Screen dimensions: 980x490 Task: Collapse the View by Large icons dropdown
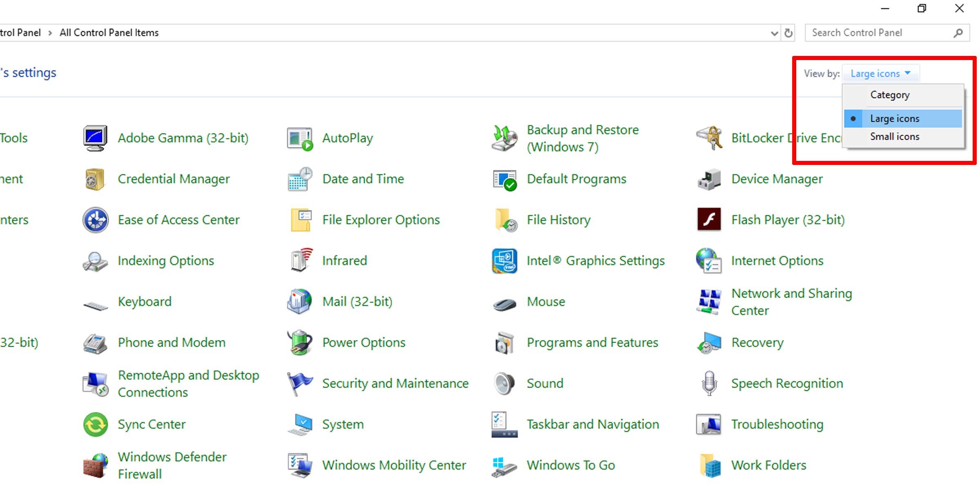(880, 73)
